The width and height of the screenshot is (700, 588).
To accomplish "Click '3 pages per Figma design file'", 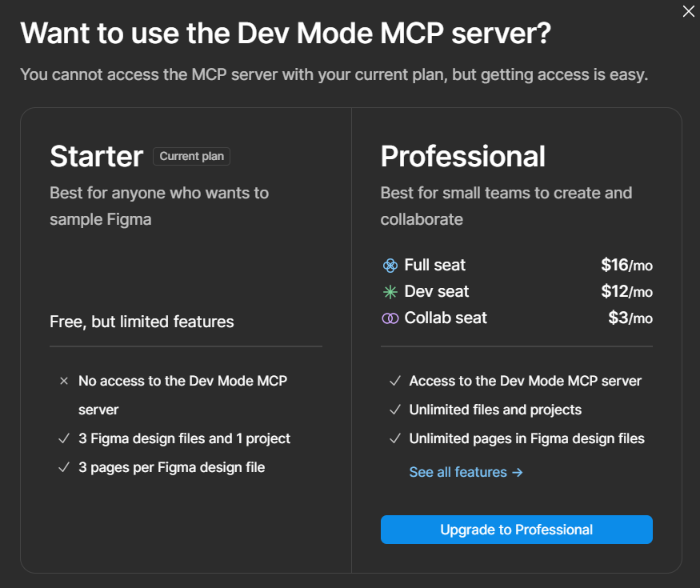I will (172, 467).
